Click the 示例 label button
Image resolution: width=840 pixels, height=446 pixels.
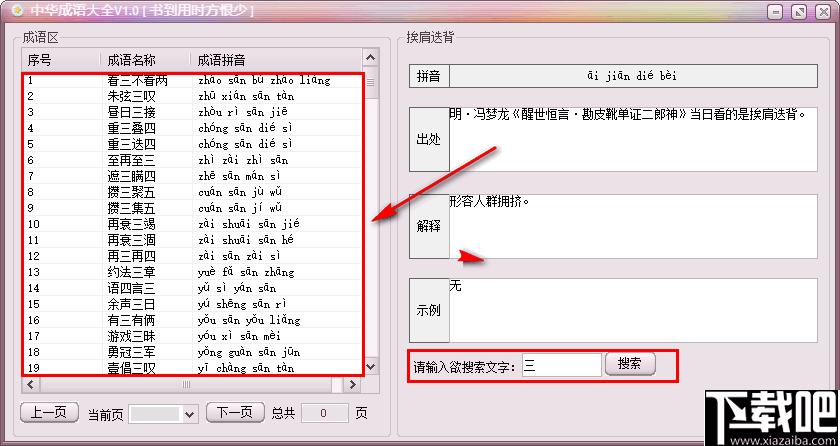pos(429,310)
